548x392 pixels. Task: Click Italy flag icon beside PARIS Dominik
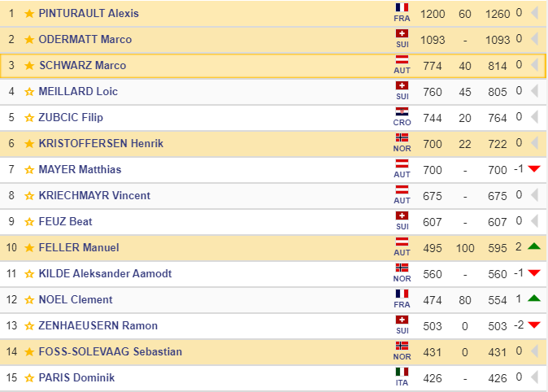pyautogui.click(x=402, y=373)
